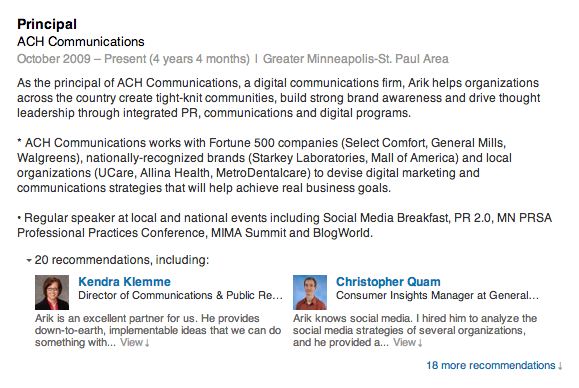Click the October 2009 – Present date range
The image size is (579, 388).
point(133,59)
